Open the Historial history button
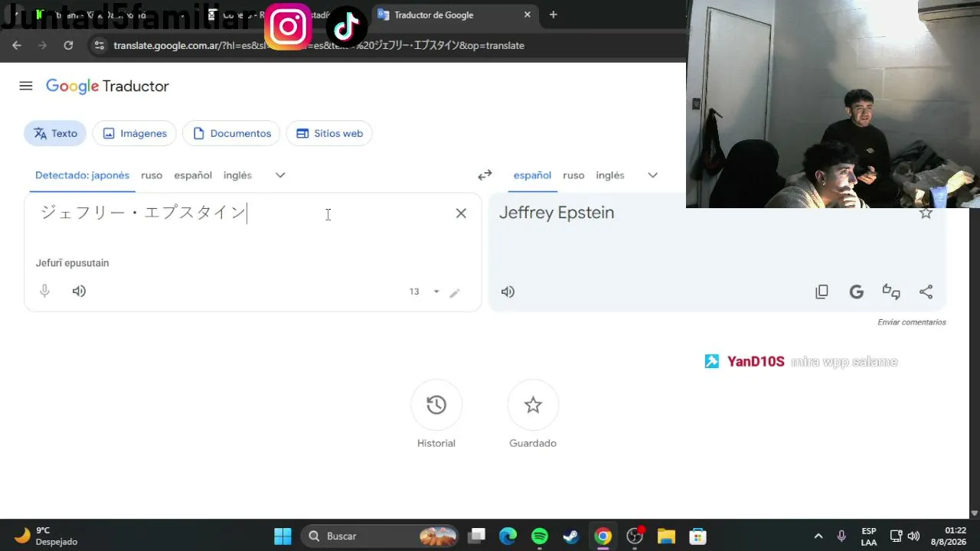This screenshot has height=551, width=980. click(436, 405)
